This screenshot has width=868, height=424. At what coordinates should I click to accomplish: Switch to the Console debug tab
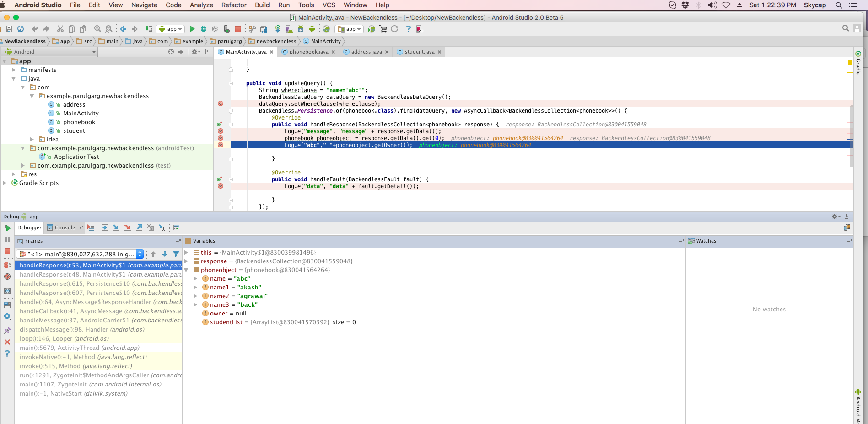(x=65, y=228)
